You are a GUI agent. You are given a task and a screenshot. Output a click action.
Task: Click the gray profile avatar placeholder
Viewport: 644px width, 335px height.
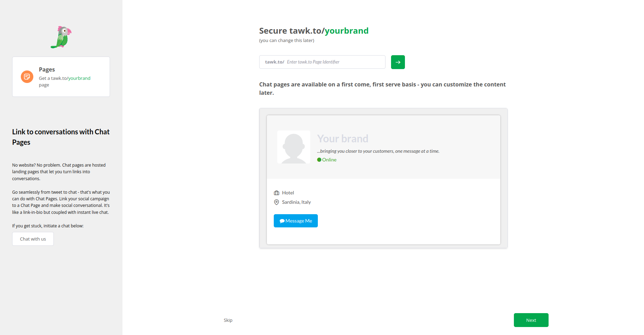point(294,147)
